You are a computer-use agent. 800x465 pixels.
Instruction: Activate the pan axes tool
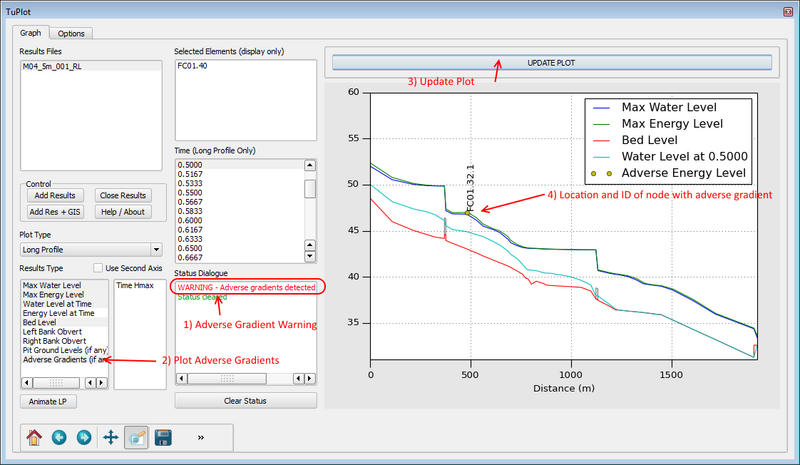coord(110,437)
